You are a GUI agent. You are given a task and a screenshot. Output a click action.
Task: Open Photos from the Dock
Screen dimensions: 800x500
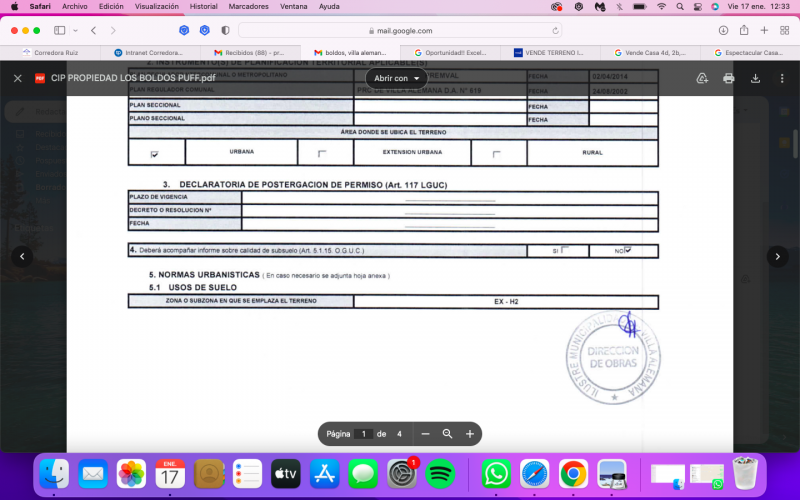click(131, 474)
